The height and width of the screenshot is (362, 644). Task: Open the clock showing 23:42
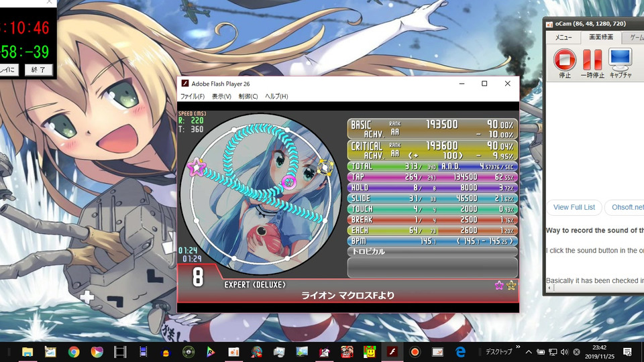coord(599,352)
